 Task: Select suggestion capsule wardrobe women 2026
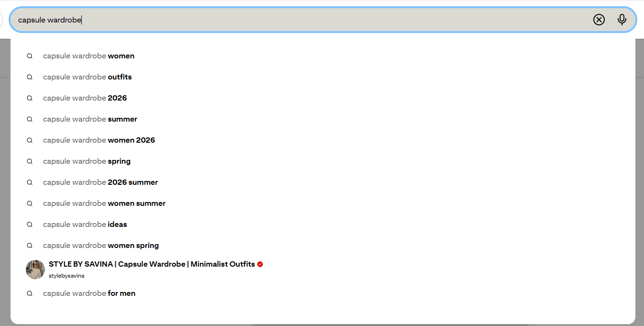[x=323, y=140]
